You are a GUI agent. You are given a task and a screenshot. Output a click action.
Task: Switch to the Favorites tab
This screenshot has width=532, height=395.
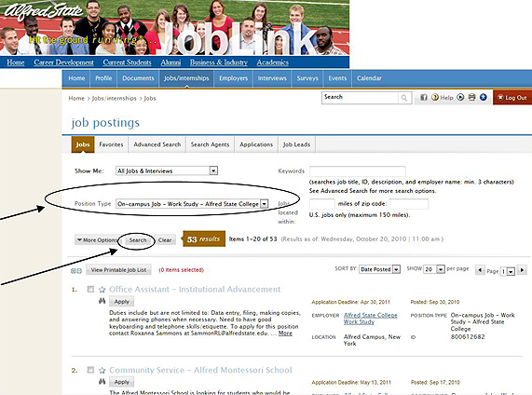(111, 144)
